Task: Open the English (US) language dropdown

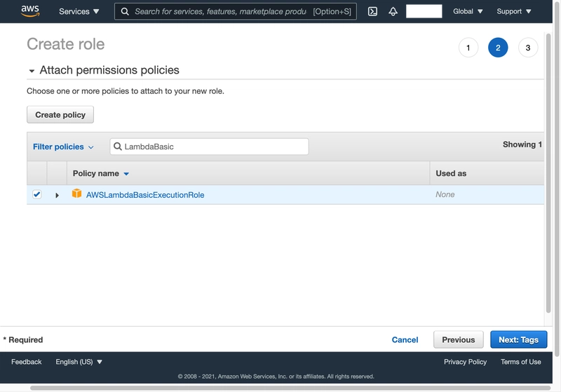Action: tap(79, 362)
